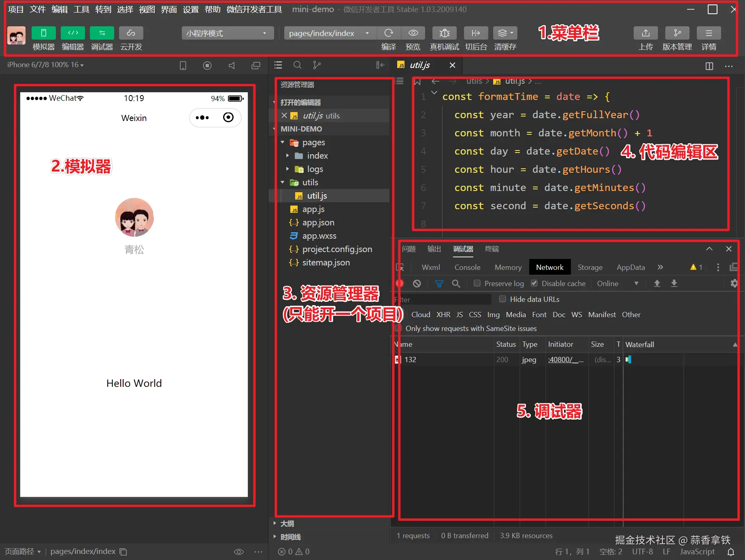The image size is (745, 560).
Task: Toggle the network filter funnel icon
Action: [439, 284]
